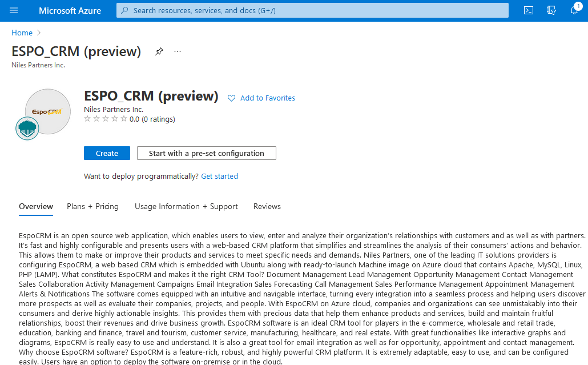Click the green certified badge icon
Screen dimensions: 588x365
(x=27, y=129)
